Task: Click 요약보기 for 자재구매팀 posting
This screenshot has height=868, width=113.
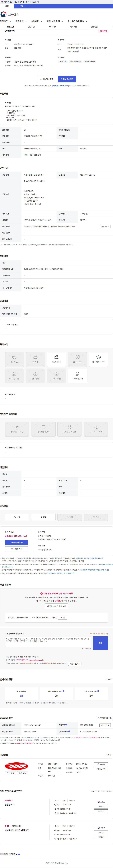Action: (x=101, y=832)
